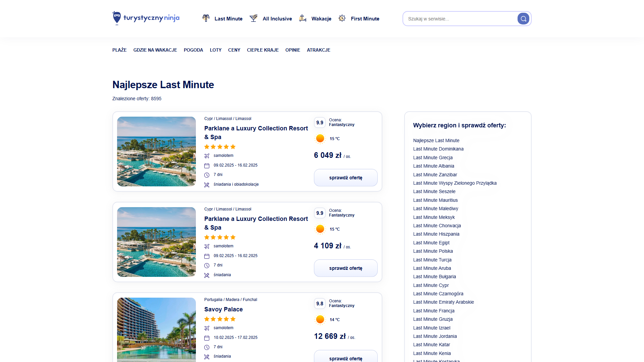
Task: Click the clock First Minute icon
Action: [x=342, y=18]
